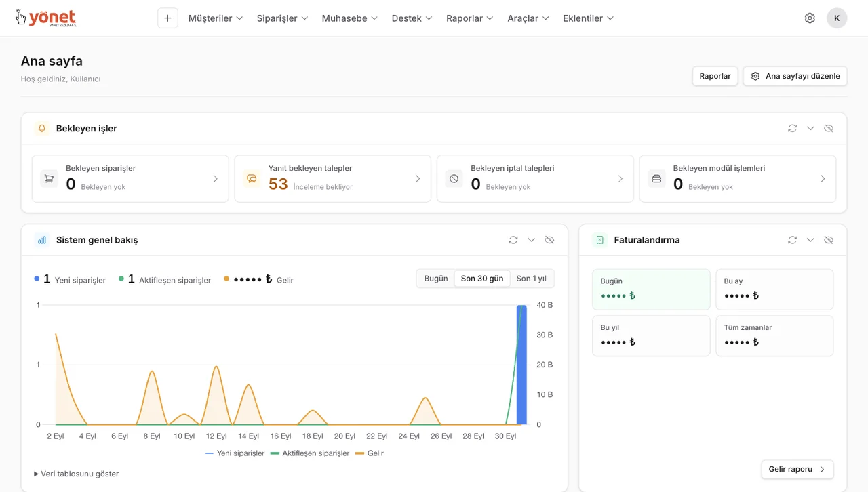Open Bekleyen siparişler card arrow
The height and width of the screenshot is (492, 868).
tap(216, 179)
